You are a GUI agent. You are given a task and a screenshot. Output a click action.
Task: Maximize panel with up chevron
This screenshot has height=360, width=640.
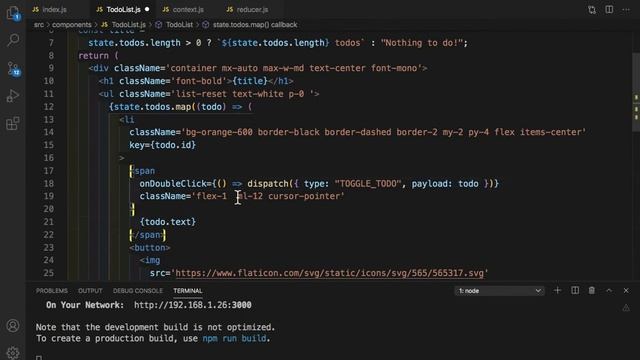[x=609, y=291]
